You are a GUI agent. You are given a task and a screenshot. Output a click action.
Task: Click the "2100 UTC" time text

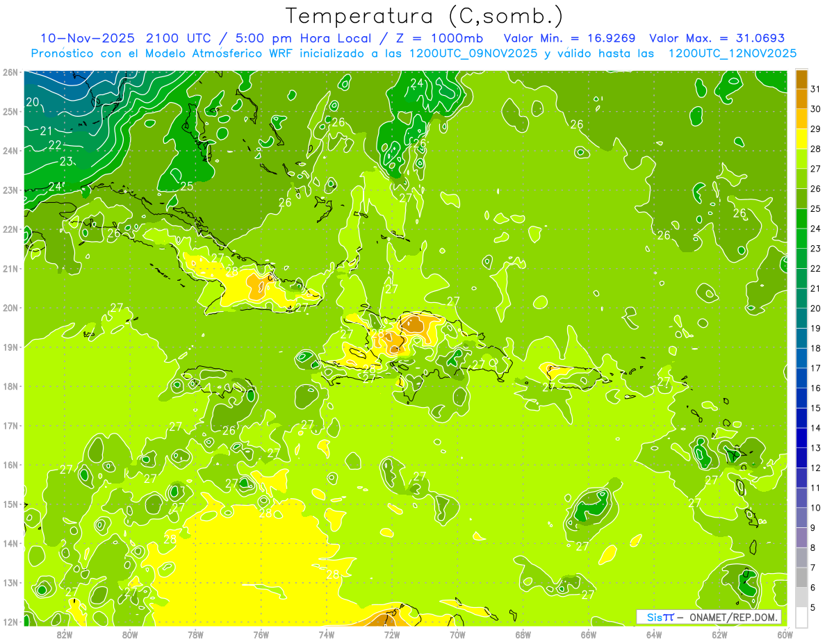(179, 38)
